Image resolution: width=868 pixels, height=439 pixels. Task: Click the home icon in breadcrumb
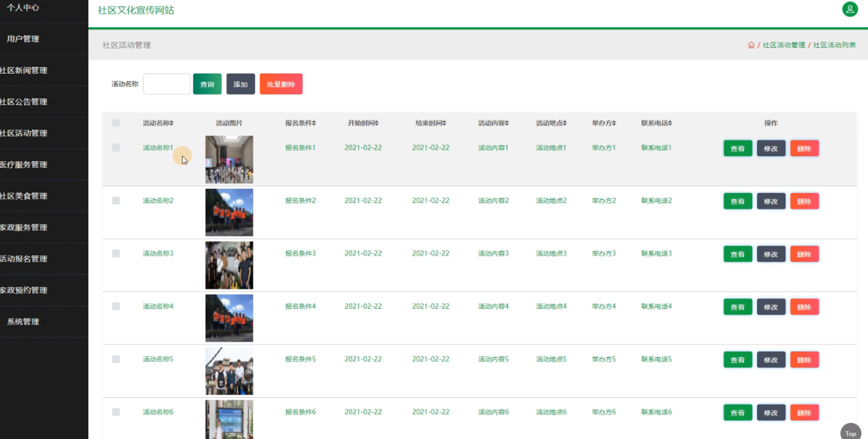pos(751,45)
